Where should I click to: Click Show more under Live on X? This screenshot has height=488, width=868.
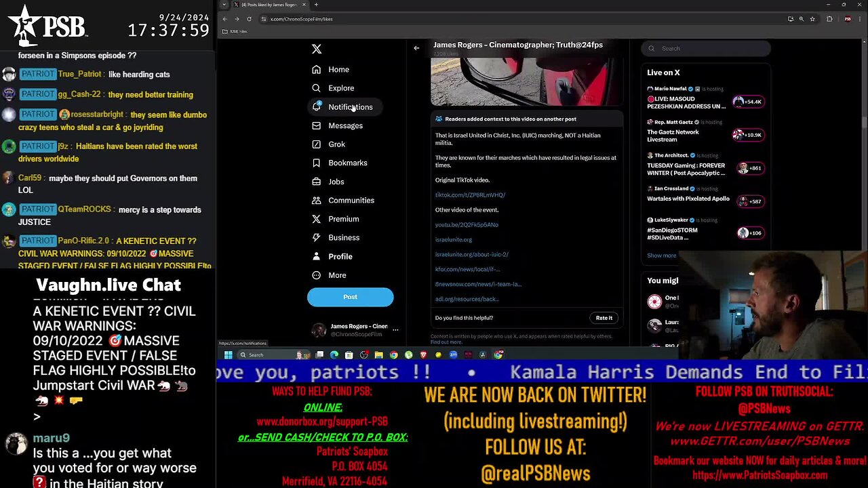661,256
